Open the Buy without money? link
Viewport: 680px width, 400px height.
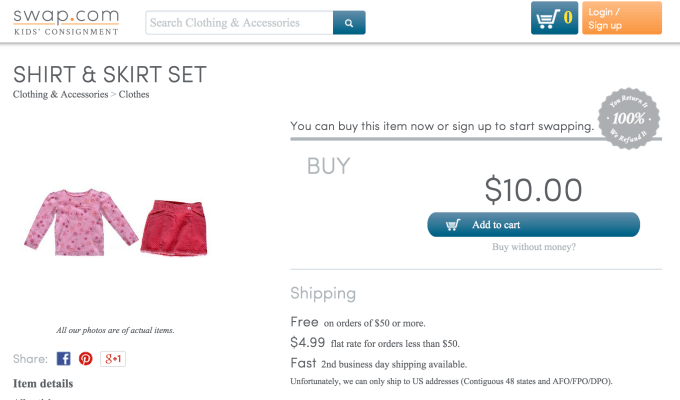click(x=533, y=247)
